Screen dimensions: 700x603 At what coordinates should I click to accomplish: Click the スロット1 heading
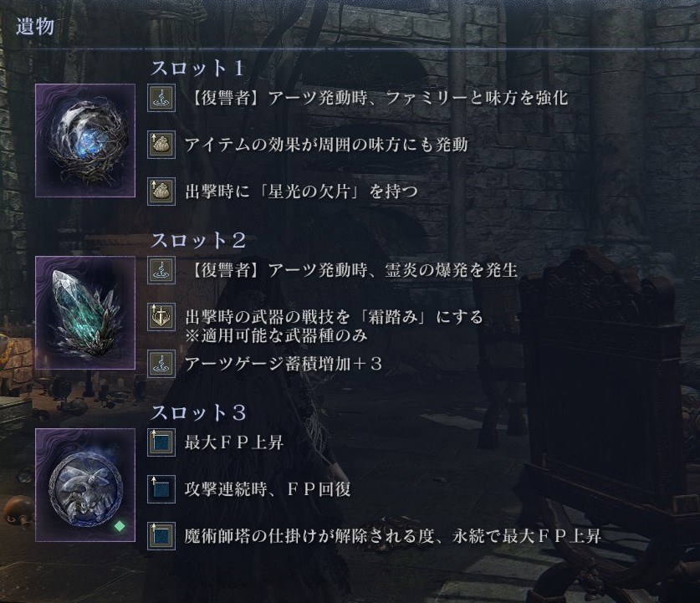[199, 68]
